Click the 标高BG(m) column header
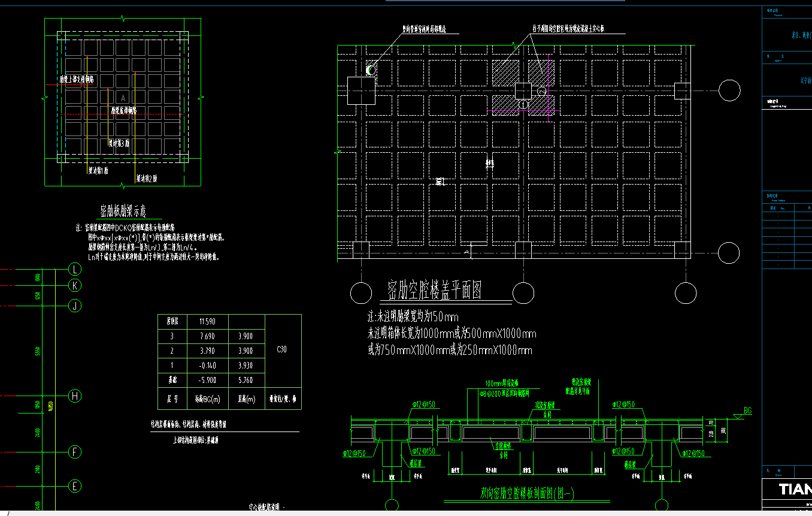Screen dimensions: 812x516 209,399
